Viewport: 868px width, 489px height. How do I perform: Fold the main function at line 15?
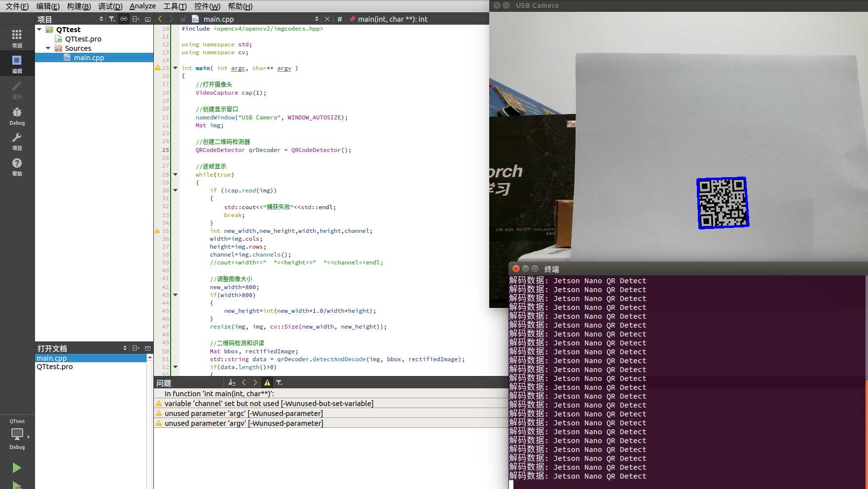tap(175, 68)
